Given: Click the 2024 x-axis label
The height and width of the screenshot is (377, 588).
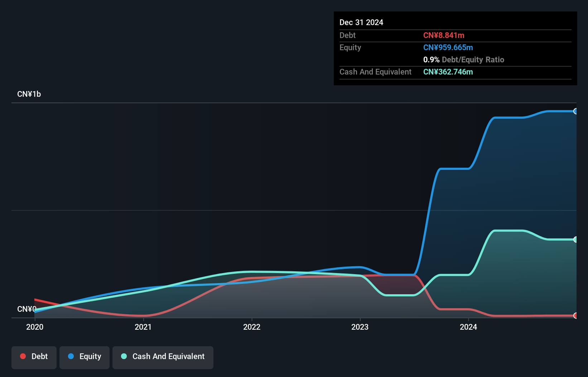Looking at the screenshot, I should point(468,327).
